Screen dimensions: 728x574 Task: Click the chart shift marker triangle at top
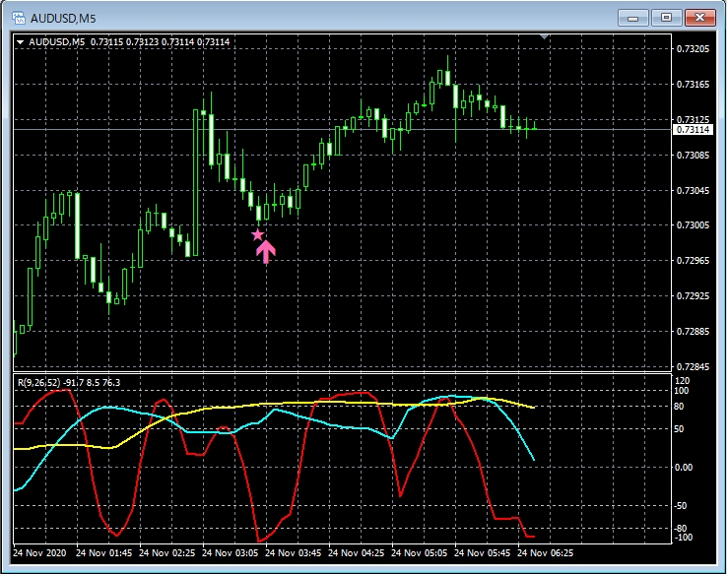pyautogui.click(x=544, y=36)
